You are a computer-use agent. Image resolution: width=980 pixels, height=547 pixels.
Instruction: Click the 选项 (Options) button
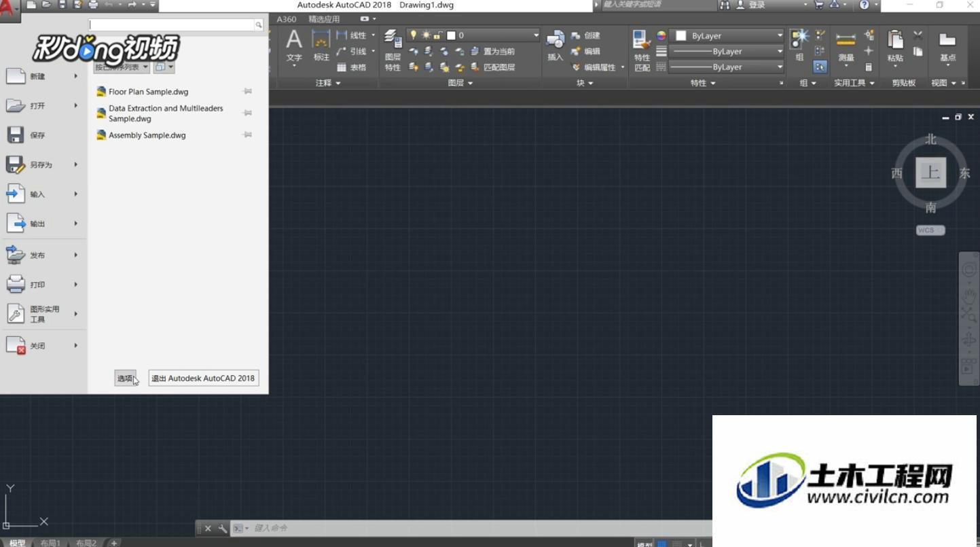click(125, 378)
